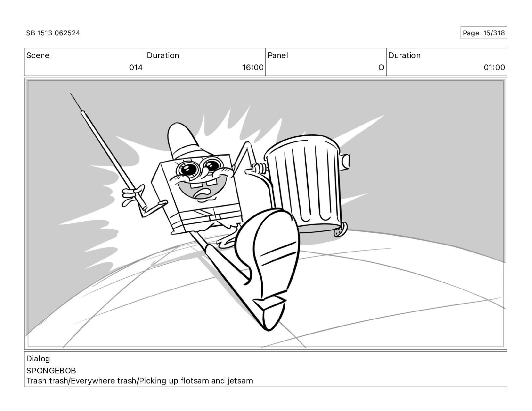532x411 pixels.
Task: Click the storyboard panel drawing of SpongeBob
Action: (x=265, y=214)
